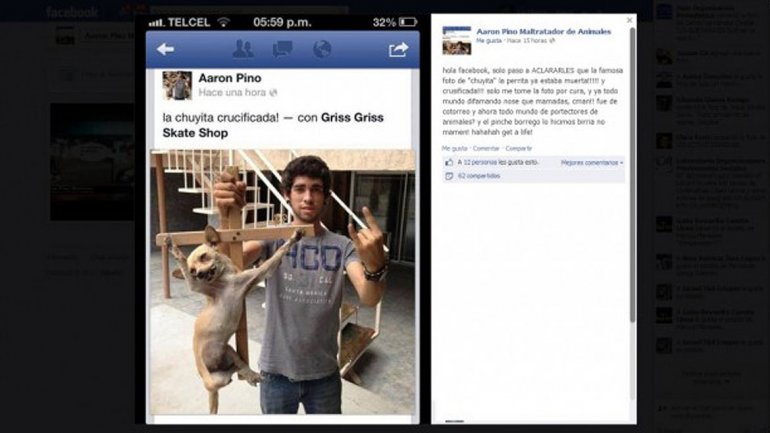Screen dimensions: 770x433
Task: Click the page profile thumbnail in the right panel
Action: coord(457,40)
